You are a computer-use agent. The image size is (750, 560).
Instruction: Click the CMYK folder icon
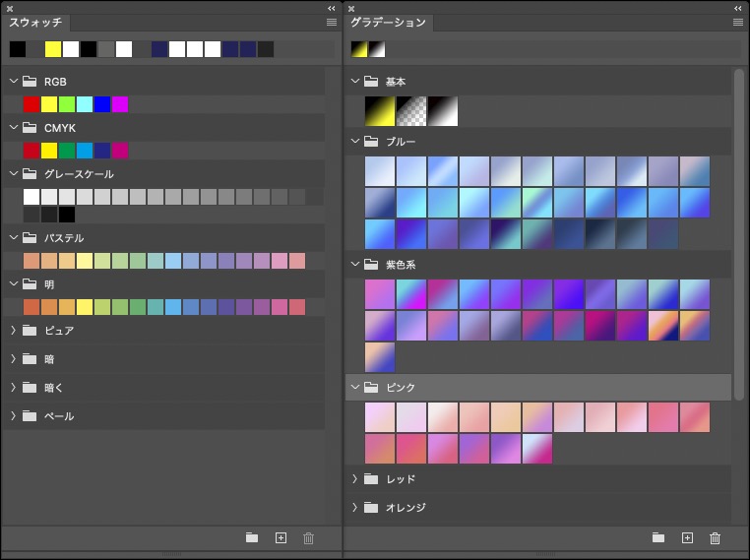click(30, 128)
